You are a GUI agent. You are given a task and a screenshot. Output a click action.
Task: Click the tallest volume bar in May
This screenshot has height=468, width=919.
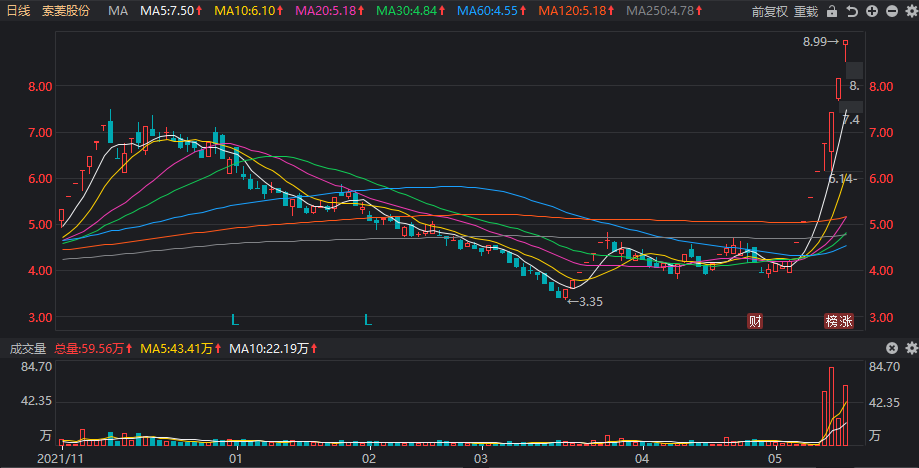(x=832, y=406)
